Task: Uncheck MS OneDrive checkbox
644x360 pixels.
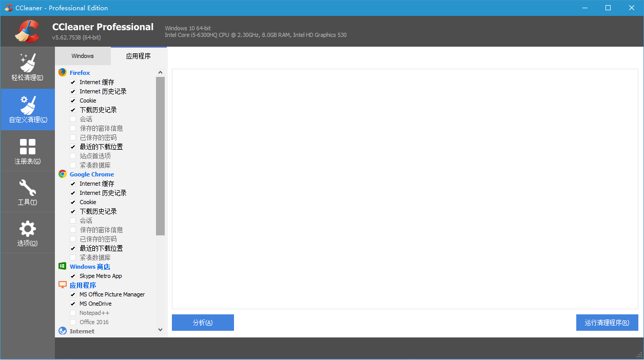Action: [73, 304]
